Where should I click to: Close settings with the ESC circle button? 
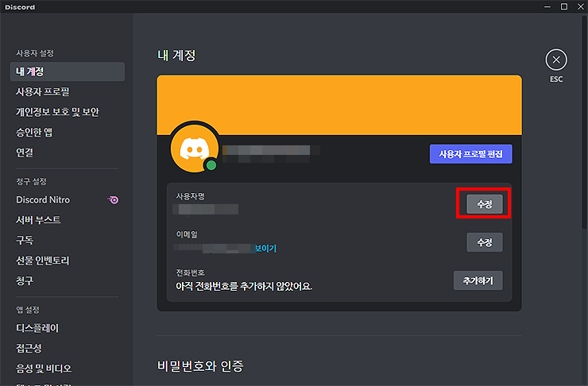[556, 60]
